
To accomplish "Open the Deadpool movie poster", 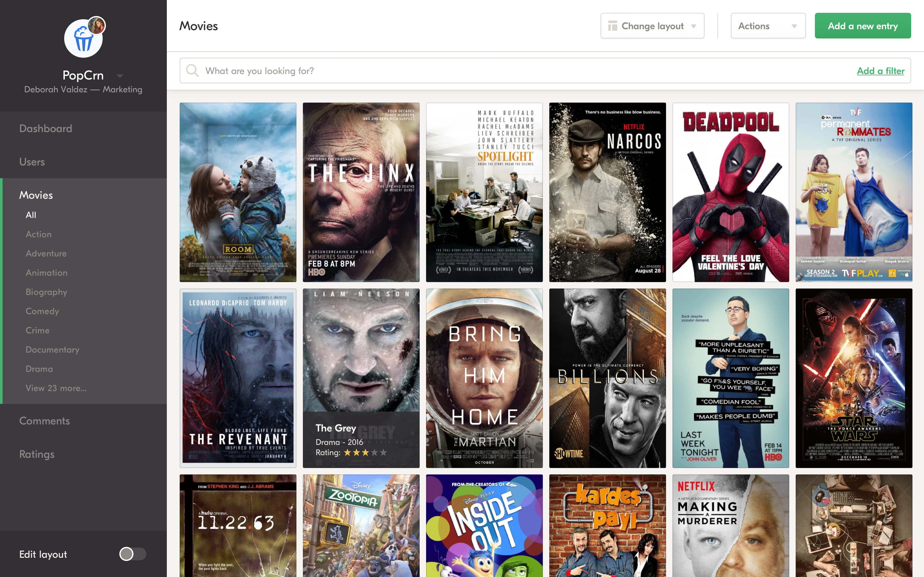I will (x=731, y=192).
